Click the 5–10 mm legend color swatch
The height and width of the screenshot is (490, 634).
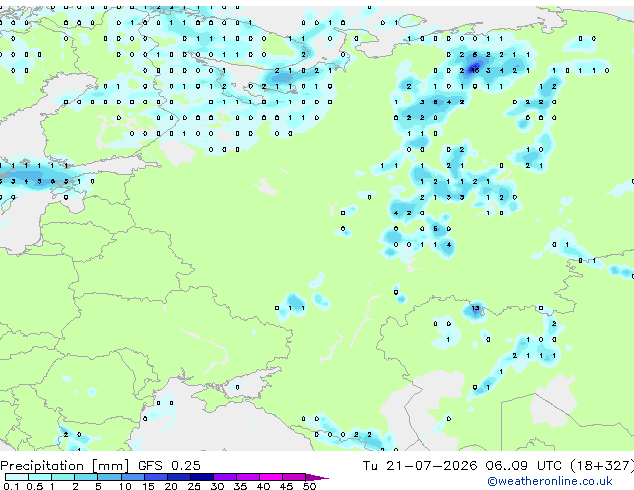pyautogui.click(x=109, y=477)
